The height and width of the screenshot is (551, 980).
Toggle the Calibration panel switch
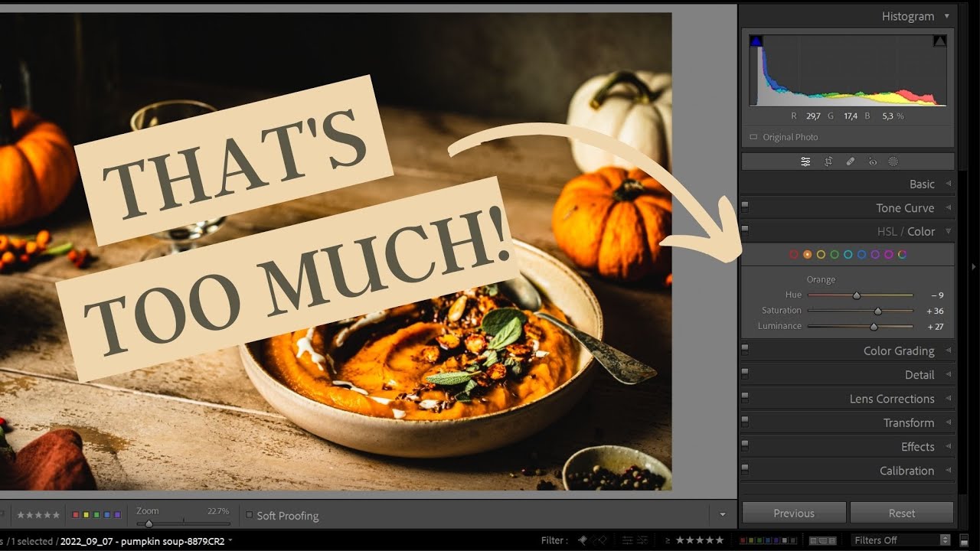coord(745,468)
